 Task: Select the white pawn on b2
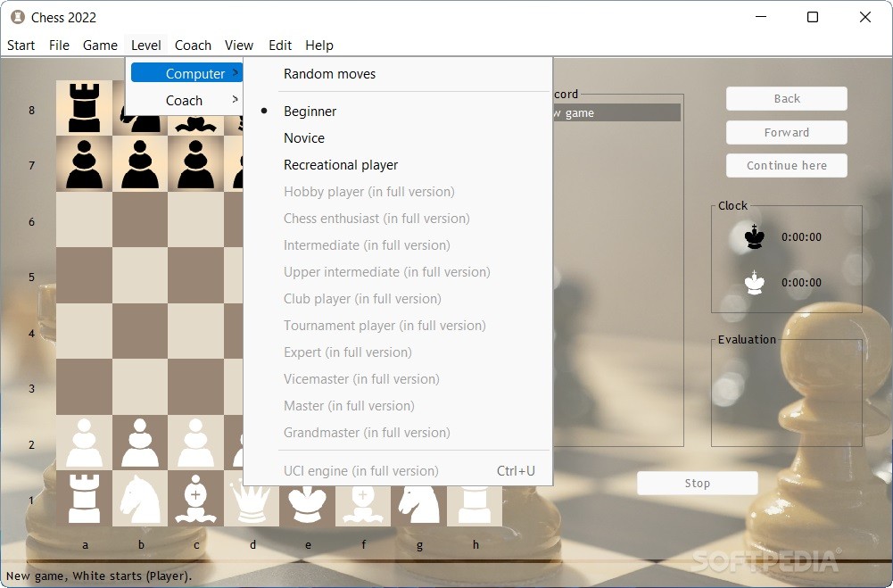tap(140, 443)
